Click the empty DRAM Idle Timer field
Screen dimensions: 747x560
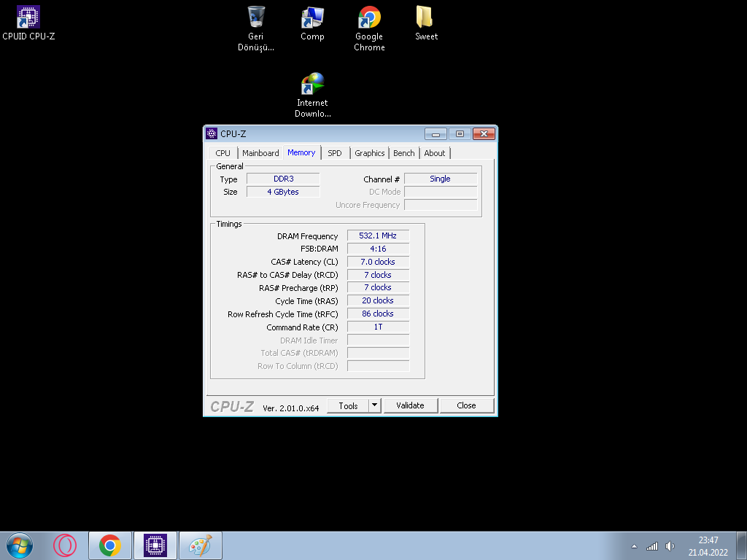click(x=379, y=340)
